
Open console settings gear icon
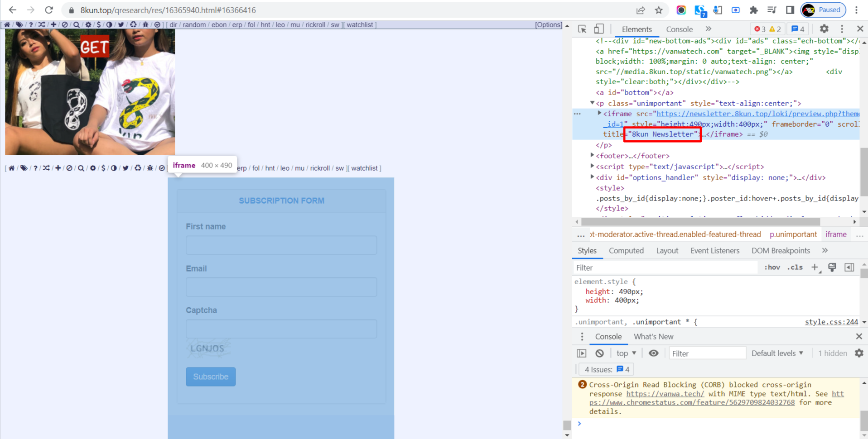click(859, 353)
